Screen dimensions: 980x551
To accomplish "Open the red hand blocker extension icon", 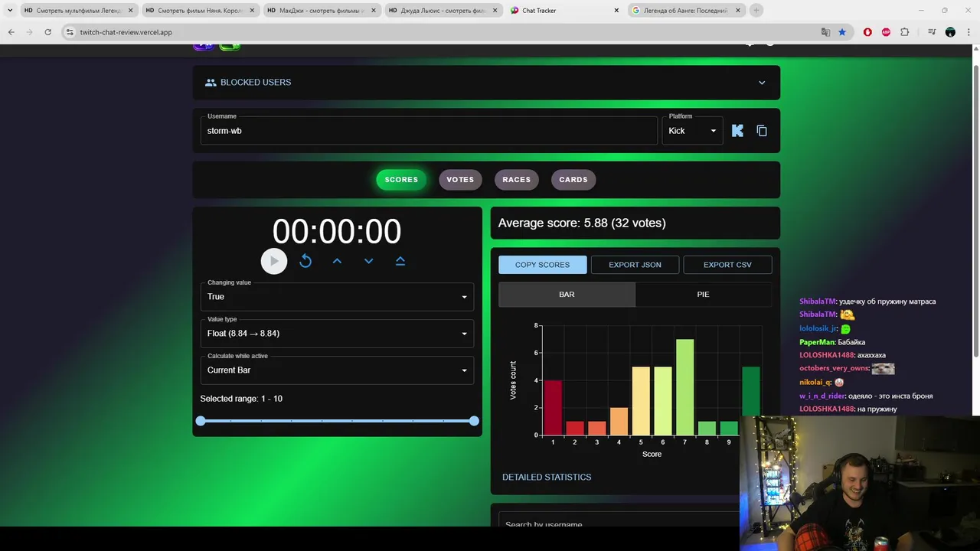I will (x=867, y=32).
